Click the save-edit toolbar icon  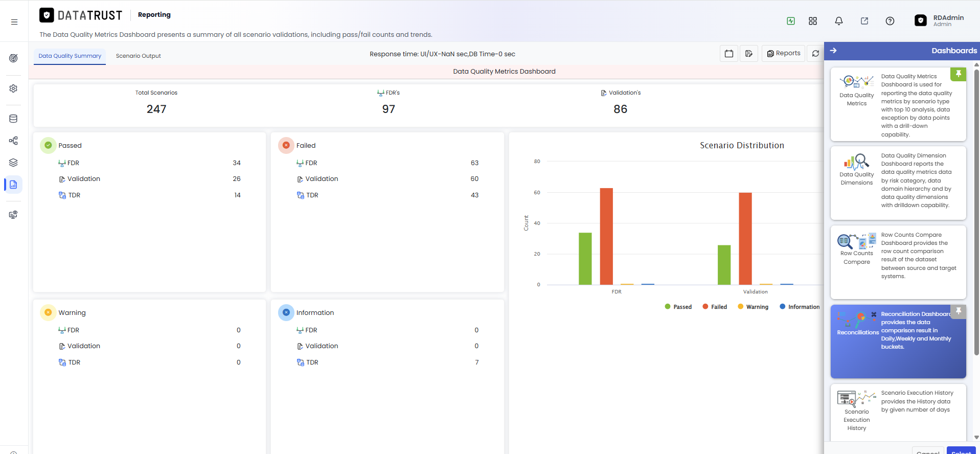pos(749,53)
